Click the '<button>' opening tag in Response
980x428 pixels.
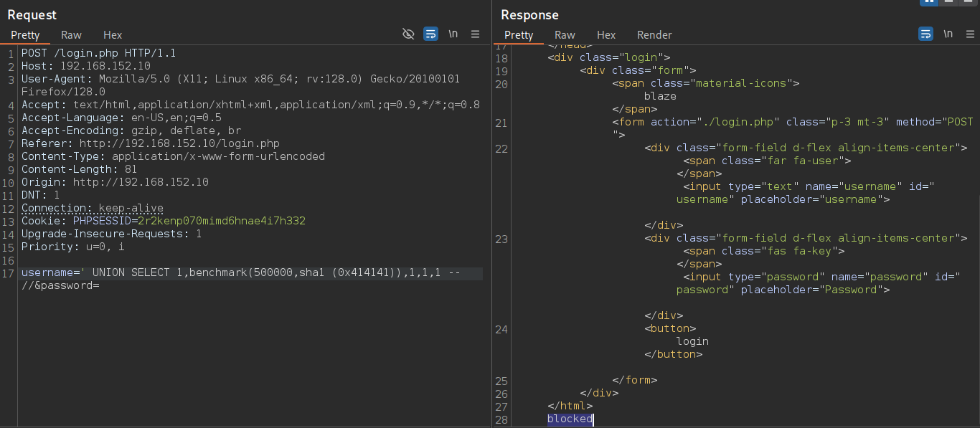click(x=670, y=328)
